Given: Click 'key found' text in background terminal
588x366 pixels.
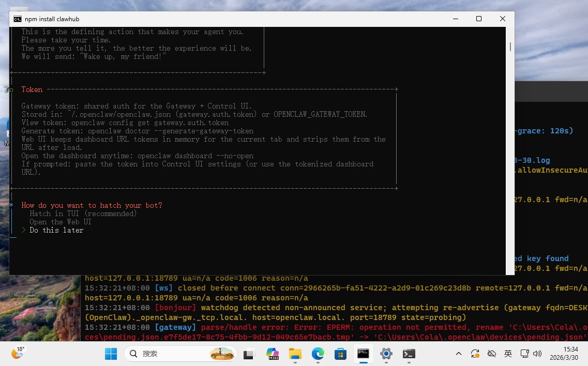Looking at the screenshot, I should (x=548, y=258).
